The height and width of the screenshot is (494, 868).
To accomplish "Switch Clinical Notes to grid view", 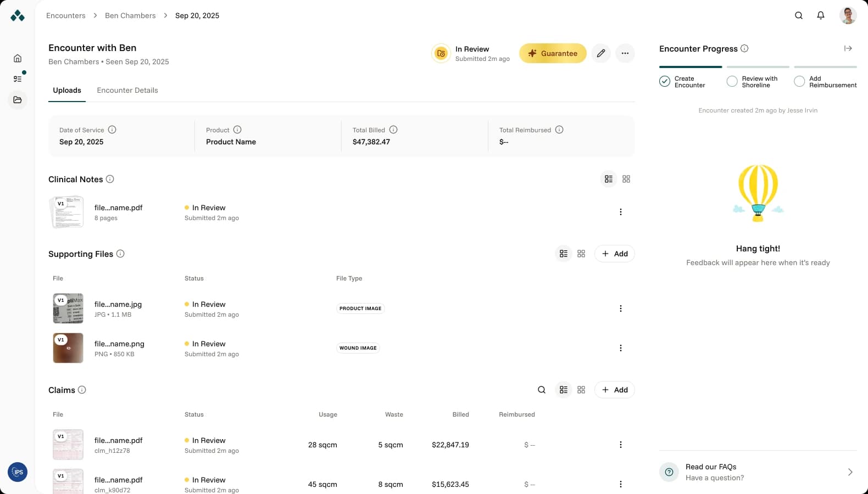I will (x=626, y=179).
